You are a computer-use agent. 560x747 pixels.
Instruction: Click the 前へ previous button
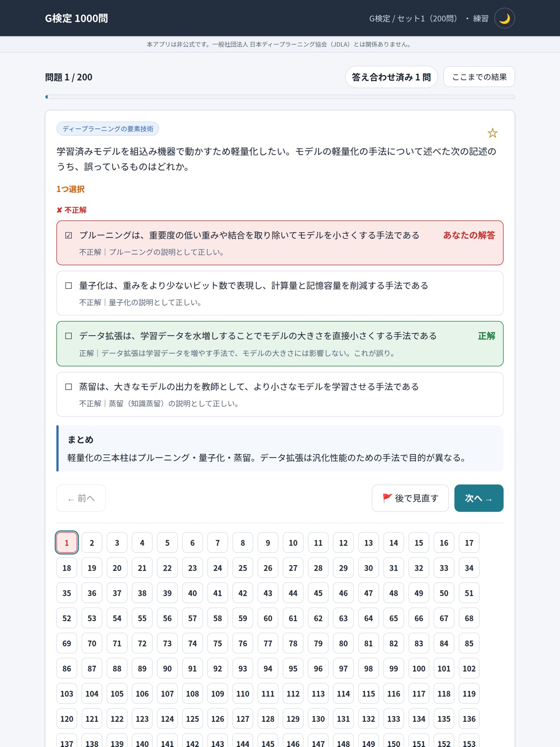[x=81, y=498]
